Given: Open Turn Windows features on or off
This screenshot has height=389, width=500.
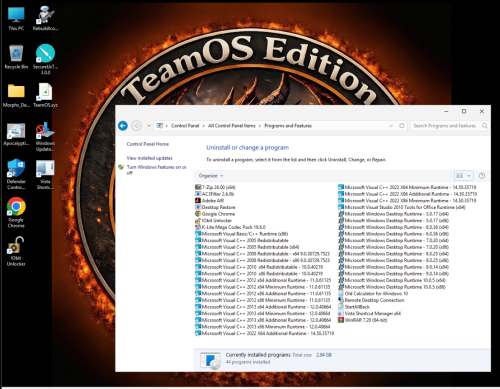Looking at the screenshot, I should (x=156, y=170).
